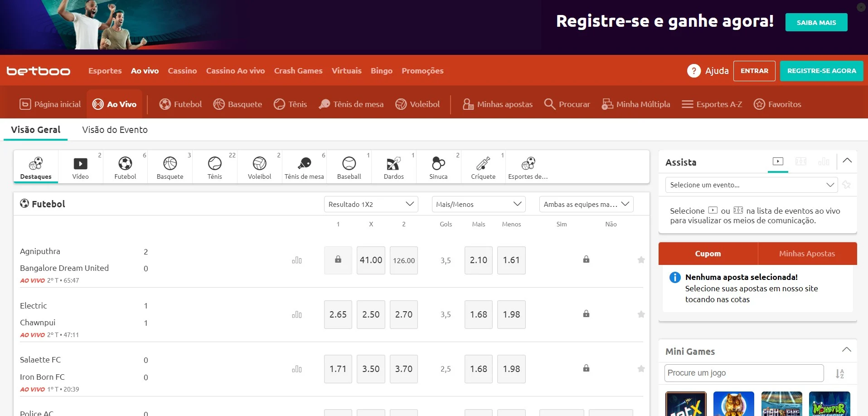Switch to the Minhas Apostas coupon tab

[807, 254]
